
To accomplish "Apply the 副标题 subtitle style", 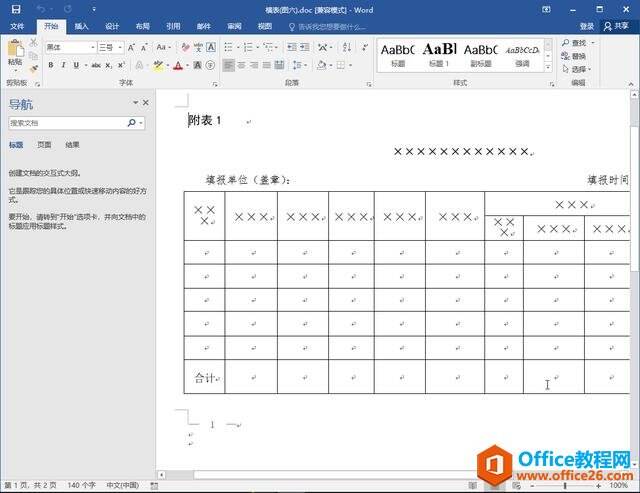I will tap(480, 56).
